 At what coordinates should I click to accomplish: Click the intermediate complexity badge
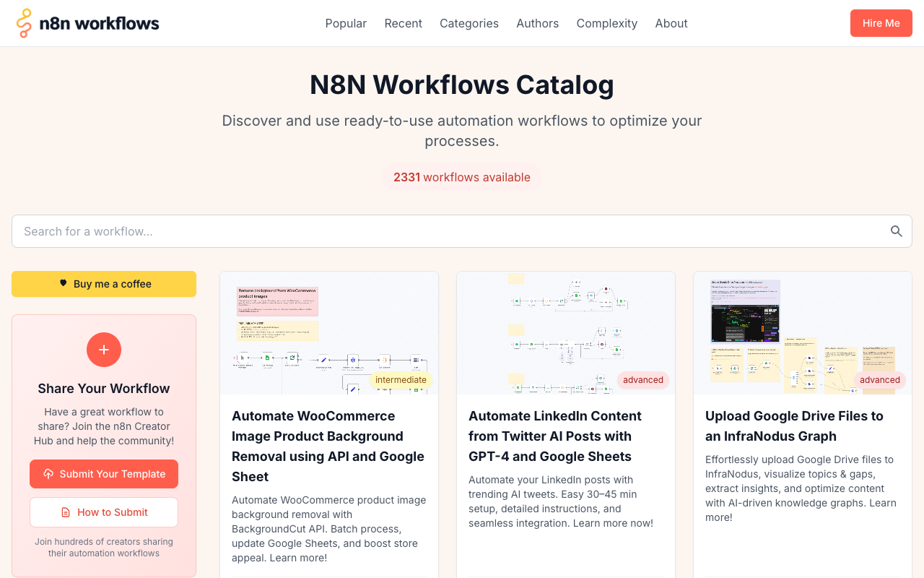(401, 380)
